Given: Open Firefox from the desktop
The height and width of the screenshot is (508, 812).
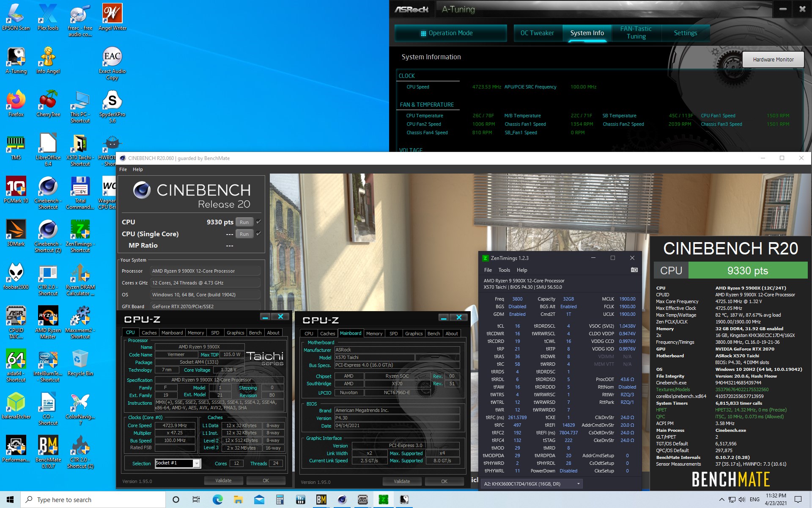Looking at the screenshot, I should [x=16, y=103].
